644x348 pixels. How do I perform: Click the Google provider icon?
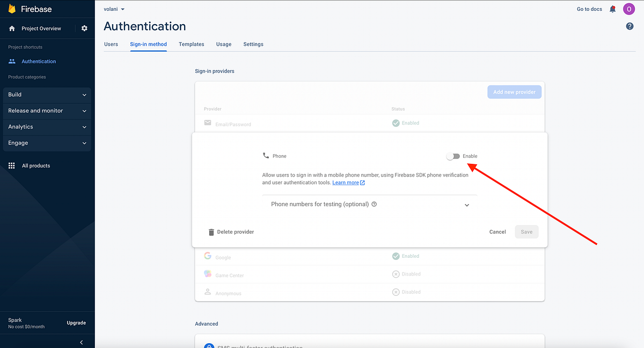click(x=208, y=256)
